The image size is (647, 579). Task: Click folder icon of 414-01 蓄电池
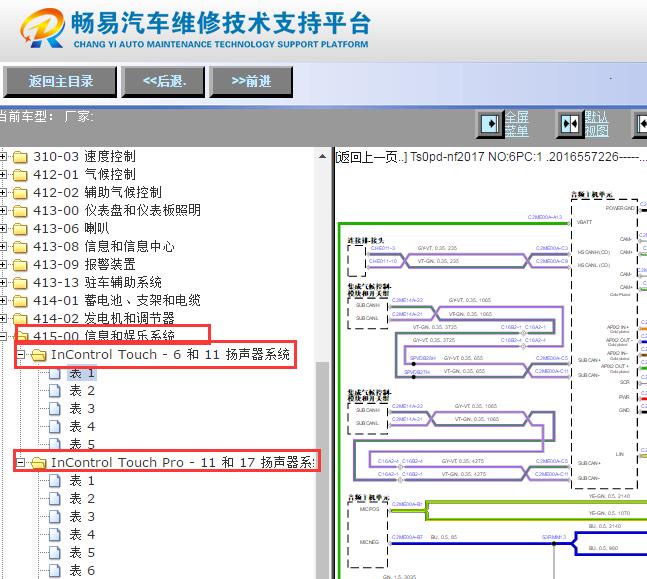pos(20,301)
